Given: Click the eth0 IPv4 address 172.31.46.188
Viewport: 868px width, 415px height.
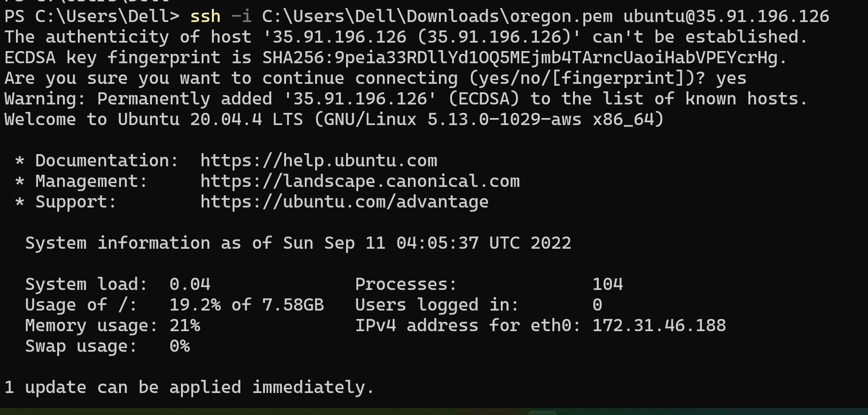Looking at the screenshot, I should pos(659,326).
